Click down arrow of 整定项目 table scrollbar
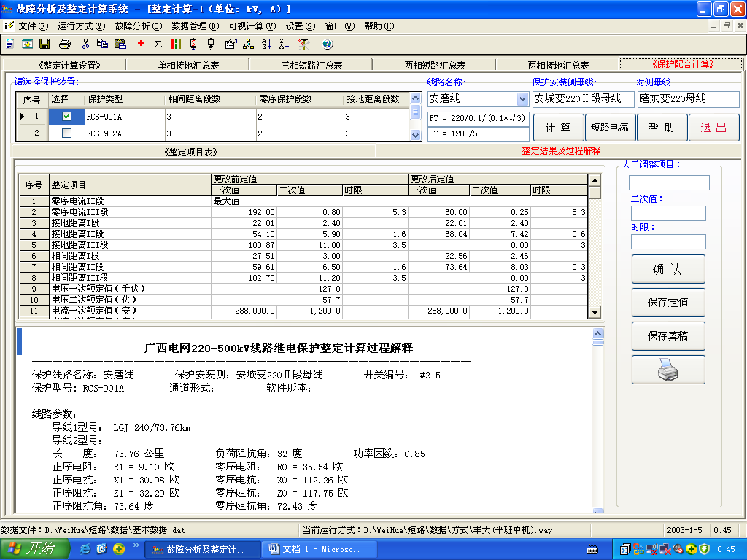The image size is (747, 560). coord(594,313)
